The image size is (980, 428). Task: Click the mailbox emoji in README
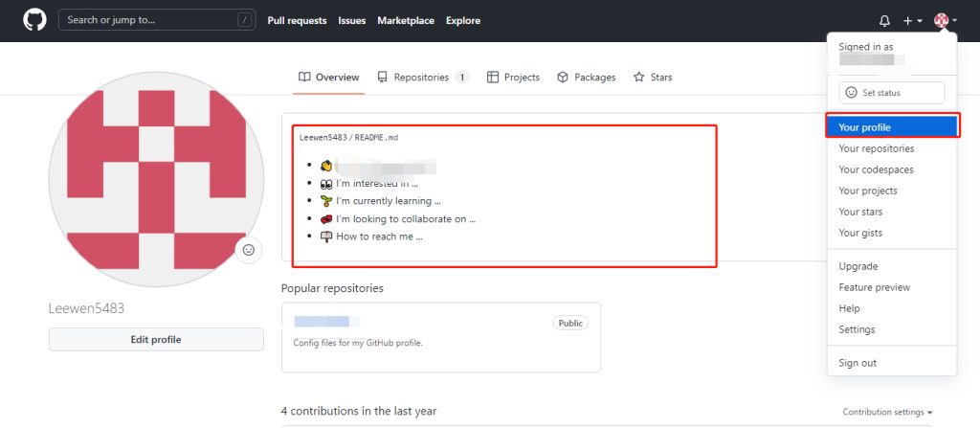coord(325,237)
